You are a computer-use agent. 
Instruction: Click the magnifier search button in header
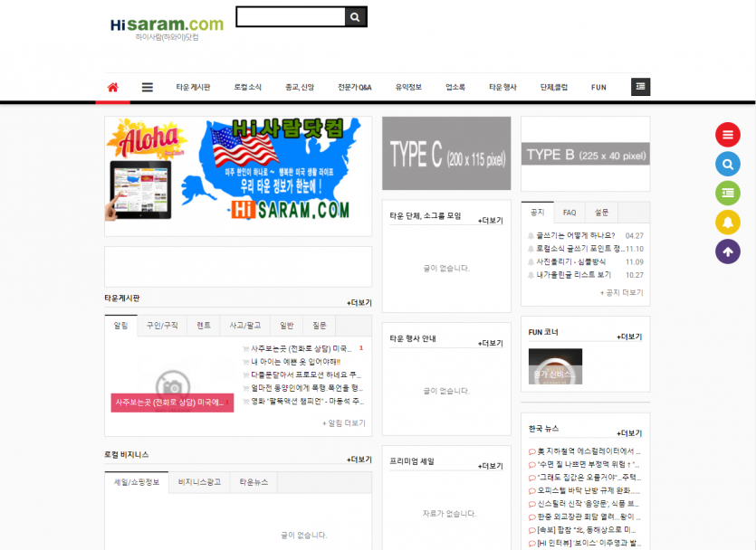[356, 16]
